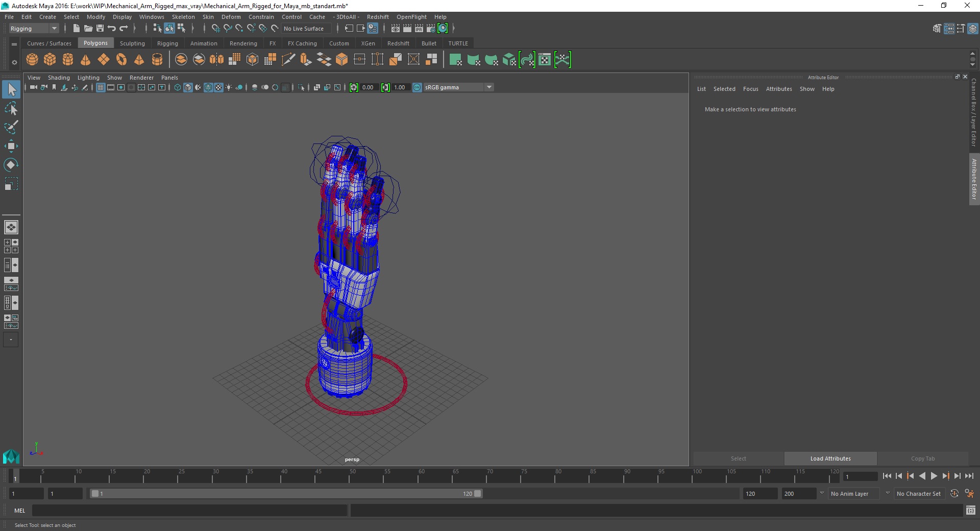Expand Channel Box / Layer Editor side tab

974,112
